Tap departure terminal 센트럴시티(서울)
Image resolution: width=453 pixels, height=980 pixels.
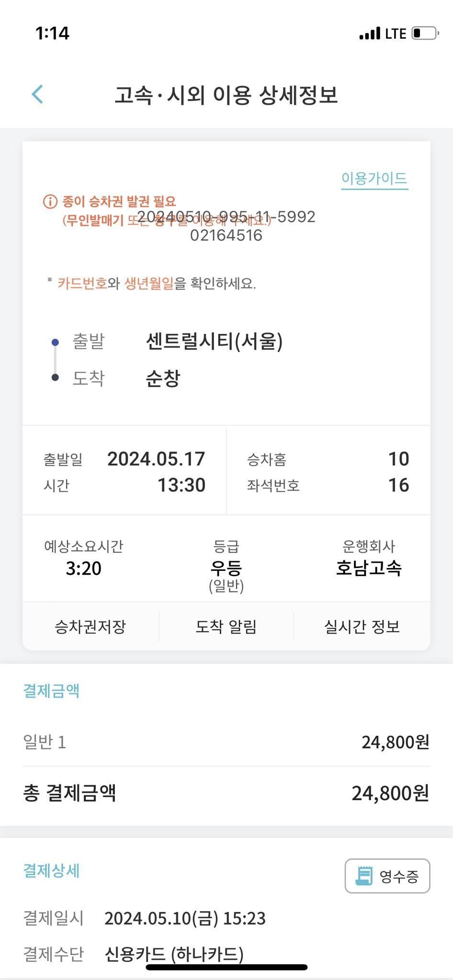click(214, 342)
